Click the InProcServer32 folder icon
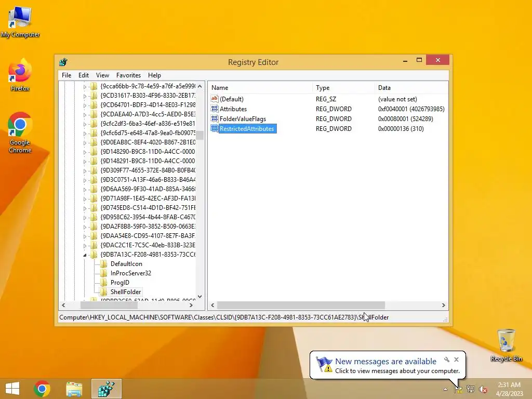The width and height of the screenshot is (532, 399). (104, 273)
